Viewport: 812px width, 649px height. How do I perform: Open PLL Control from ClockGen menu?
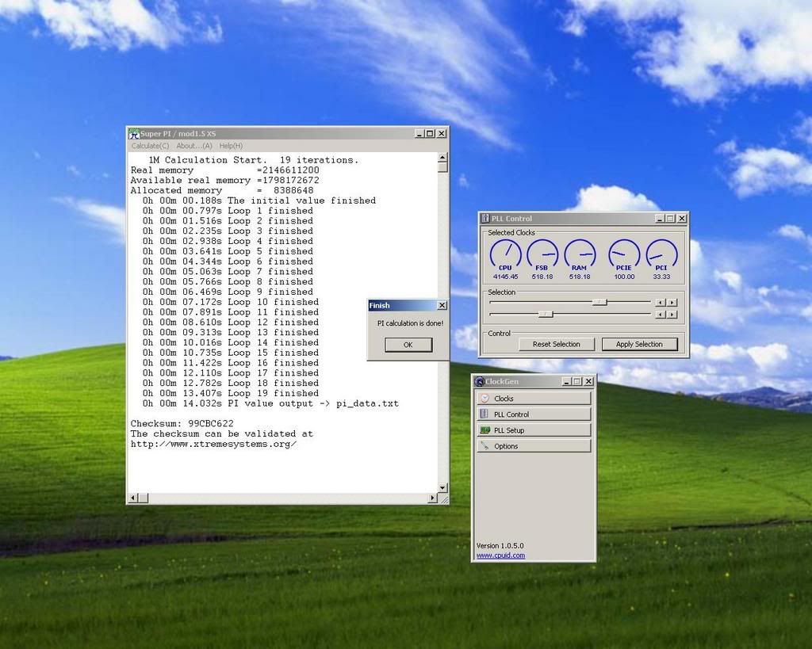pos(534,414)
